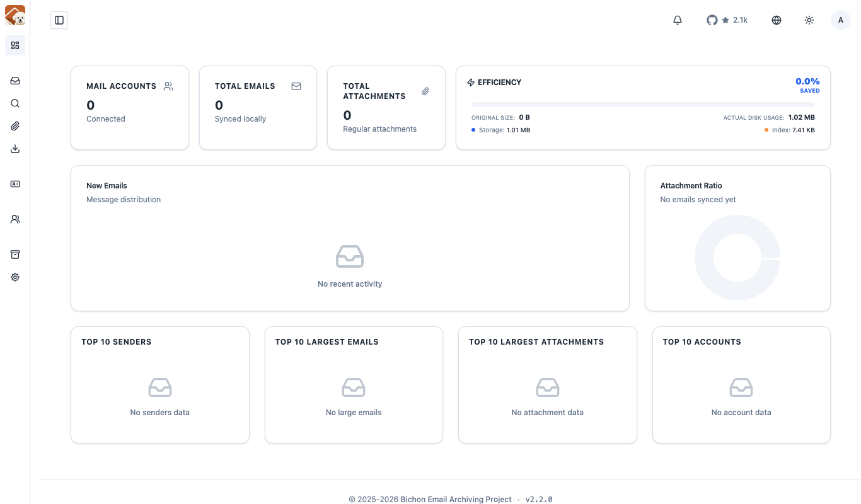Click the 'TOP 10 SENDERS' heading

[117, 342]
